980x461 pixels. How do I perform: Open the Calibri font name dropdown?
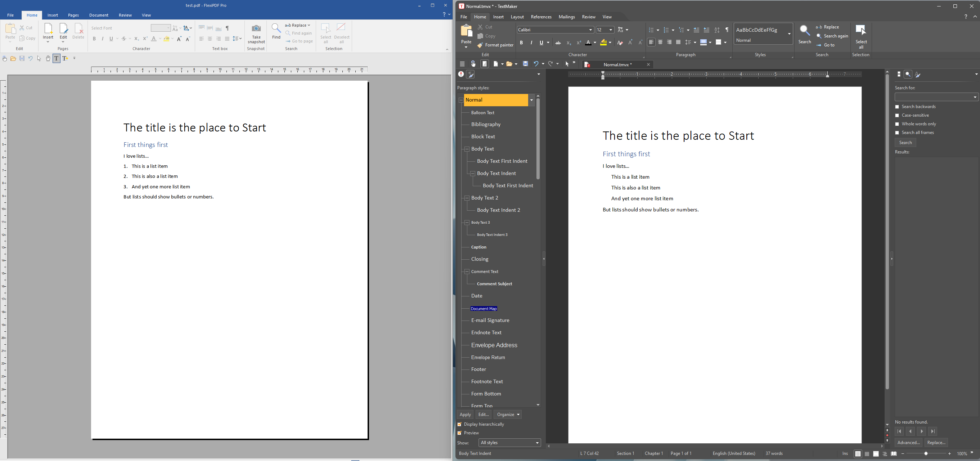point(590,30)
